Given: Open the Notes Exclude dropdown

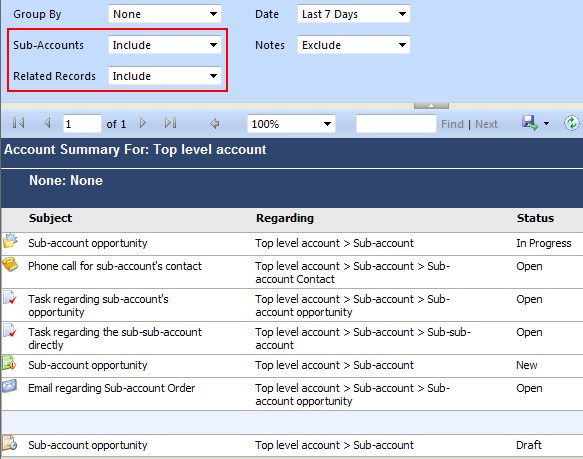Looking at the screenshot, I should click(x=354, y=45).
